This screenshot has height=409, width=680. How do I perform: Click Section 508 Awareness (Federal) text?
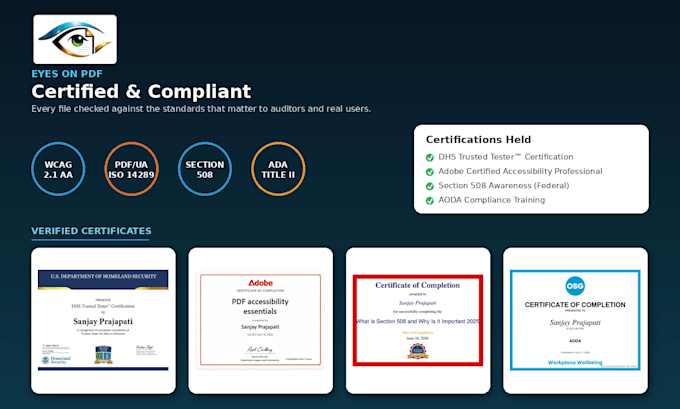pos(503,186)
